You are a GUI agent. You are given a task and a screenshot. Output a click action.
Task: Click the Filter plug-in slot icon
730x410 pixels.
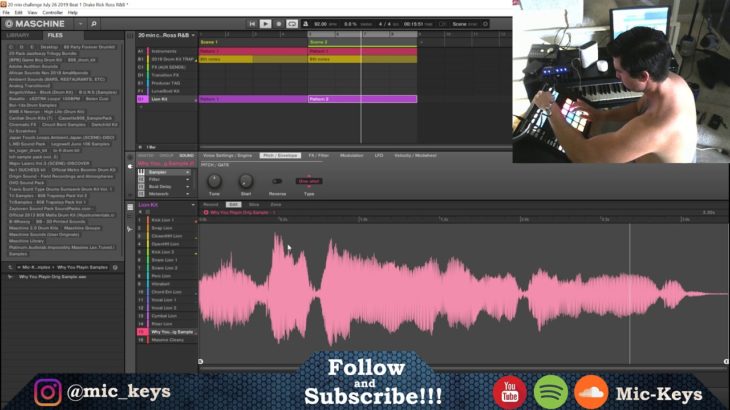click(141, 179)
